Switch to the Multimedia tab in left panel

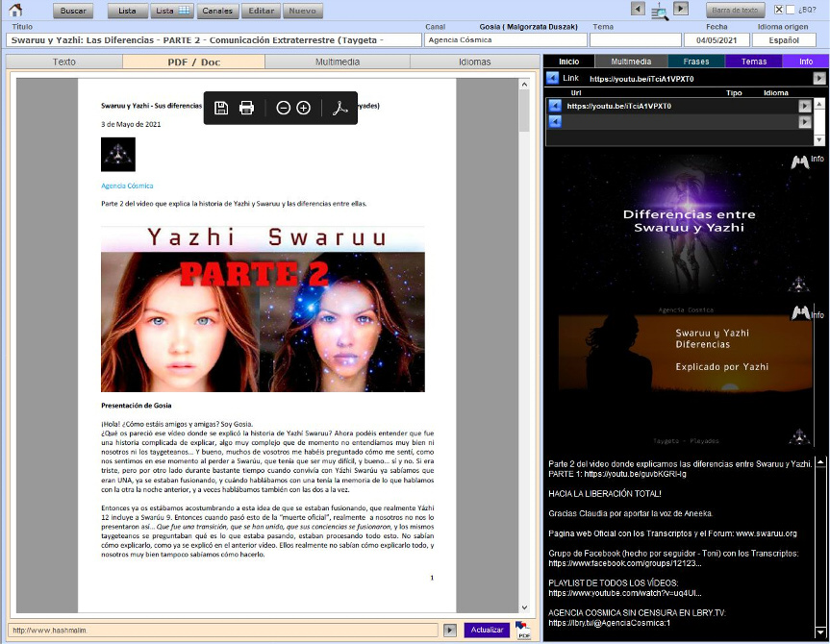[338, 62]
